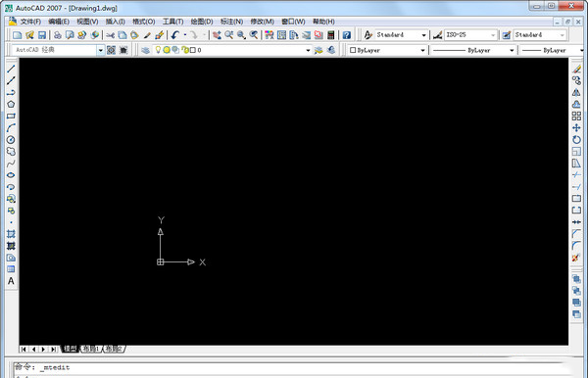Screen dimensions: 588x378
Task: Click the Open file button
Action: (x=29, y=35)
